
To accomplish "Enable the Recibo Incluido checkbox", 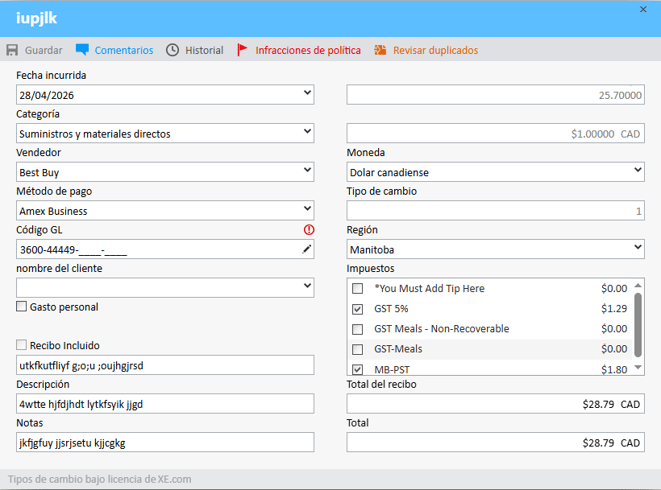I will pyautogui.click(x=22, y=345).
